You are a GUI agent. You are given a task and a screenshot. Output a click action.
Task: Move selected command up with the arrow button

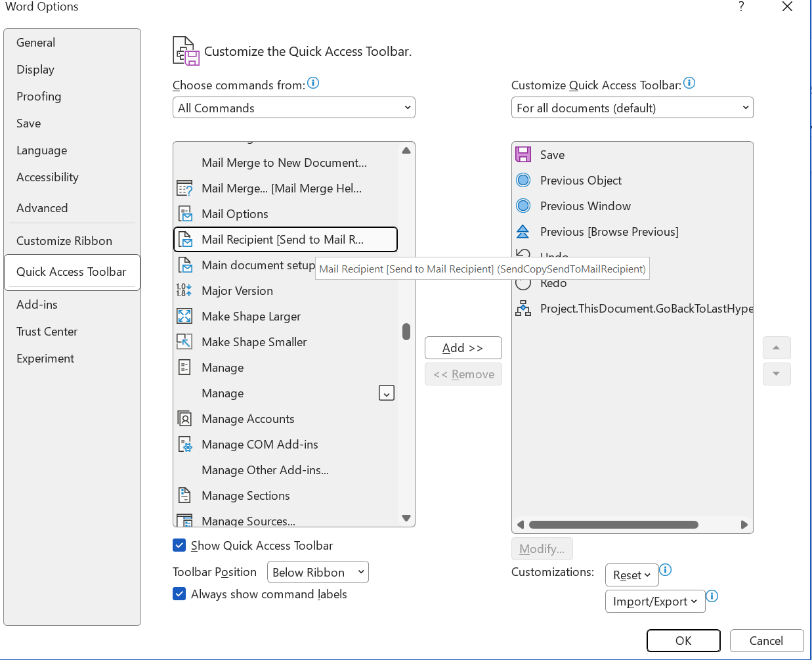(x=777, y=347)
